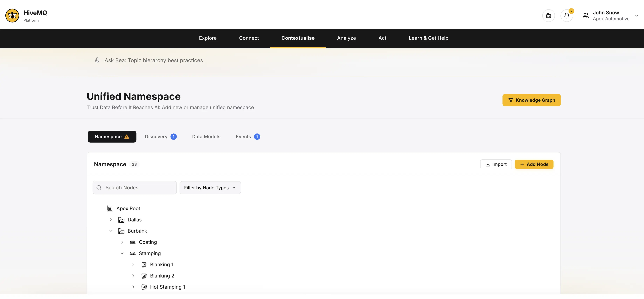Viewport: 644px width, 299px height.
Task: Switch to the Namespace tab
Action: pos(112,137)
